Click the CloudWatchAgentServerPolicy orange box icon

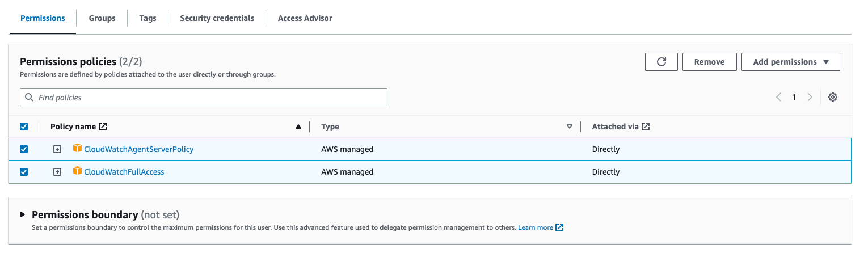point(78,149)
